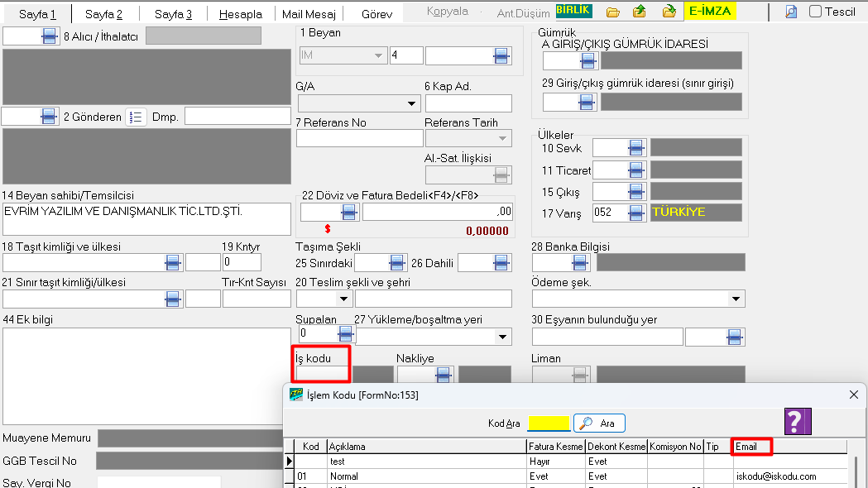Click the document search magnifier icon
The height and width of the screenshot is (488, 868).
coord(791,12)
